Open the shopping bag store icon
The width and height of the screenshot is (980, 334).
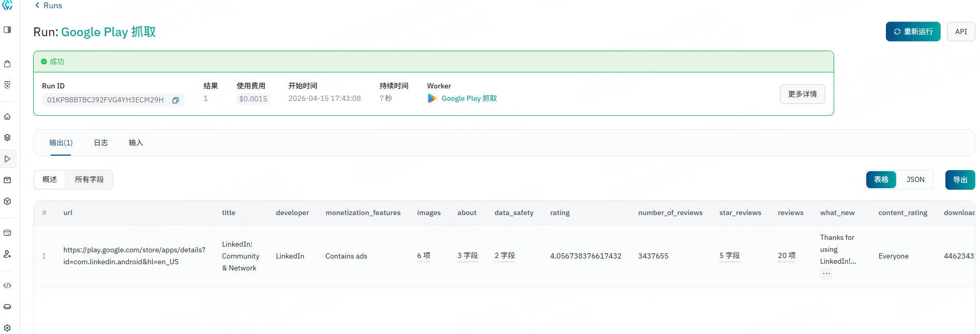tap(7, 64)
